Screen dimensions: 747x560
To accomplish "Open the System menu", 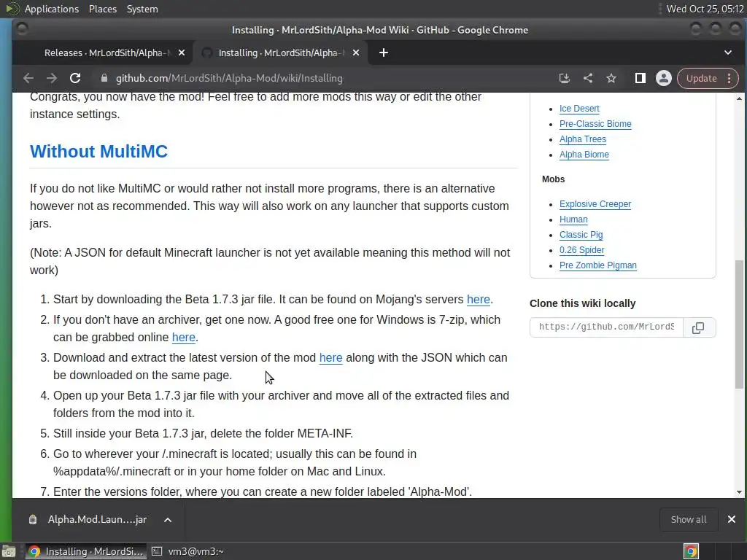I will point(142,9).
